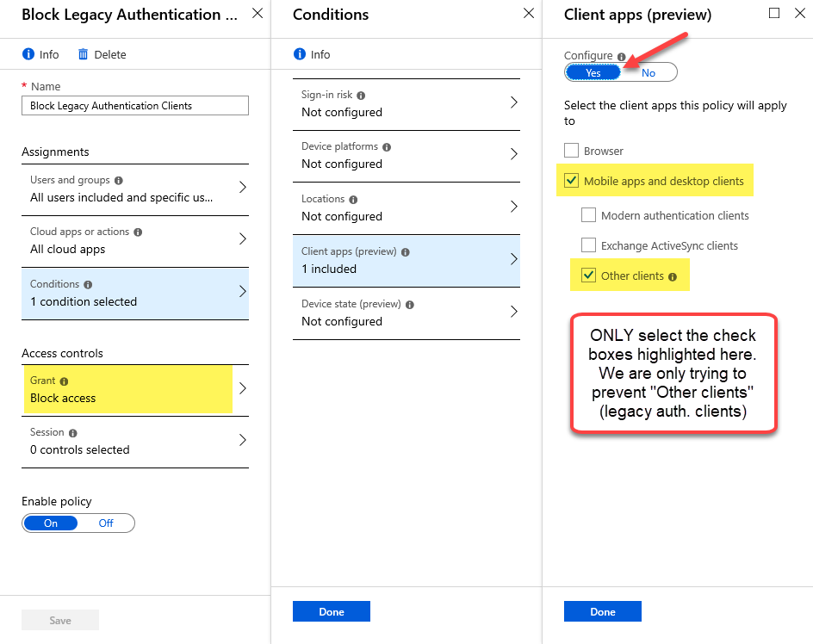813x644 pixels.
Task: Check Exchange ActiveSync clients box
Action: point(588,245)
